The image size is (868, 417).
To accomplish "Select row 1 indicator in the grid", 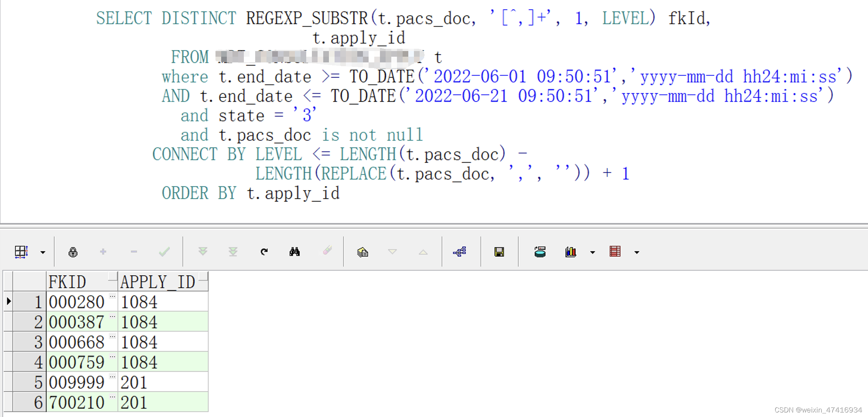I will pyautogui.click(x=8, y=302).
